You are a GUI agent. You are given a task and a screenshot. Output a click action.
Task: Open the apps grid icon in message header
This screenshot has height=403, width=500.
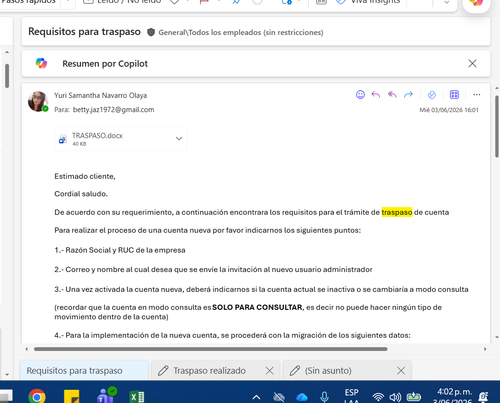point(454,95)
